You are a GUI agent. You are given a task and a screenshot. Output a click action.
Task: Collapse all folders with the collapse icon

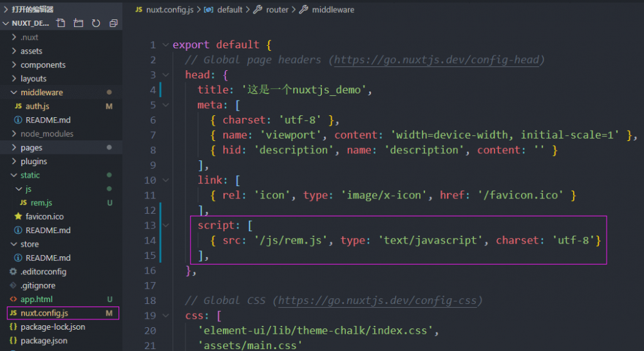tap(113, 23)
